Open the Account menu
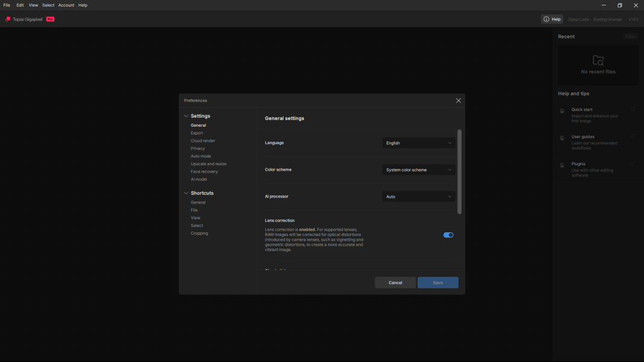644x362 pixels. pos(66,5)
